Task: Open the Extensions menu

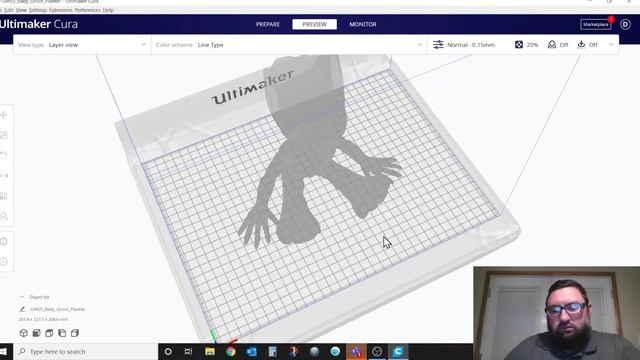Action: 61,10
